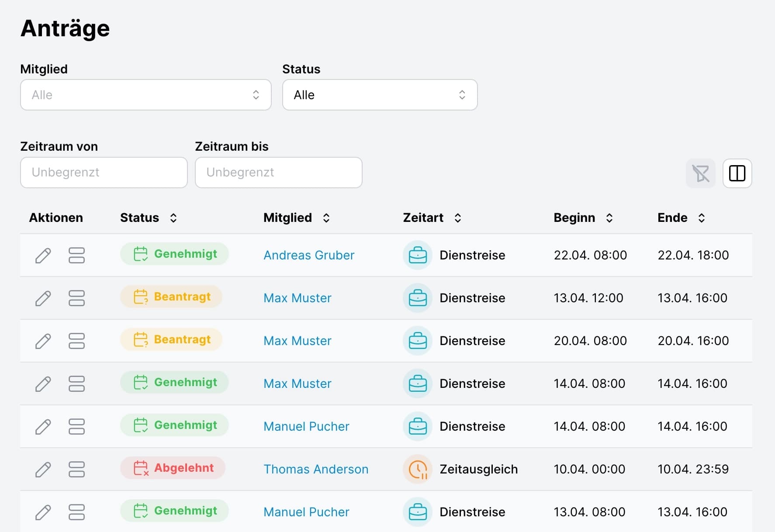Click the Aktionen column header

click(56, 218)
